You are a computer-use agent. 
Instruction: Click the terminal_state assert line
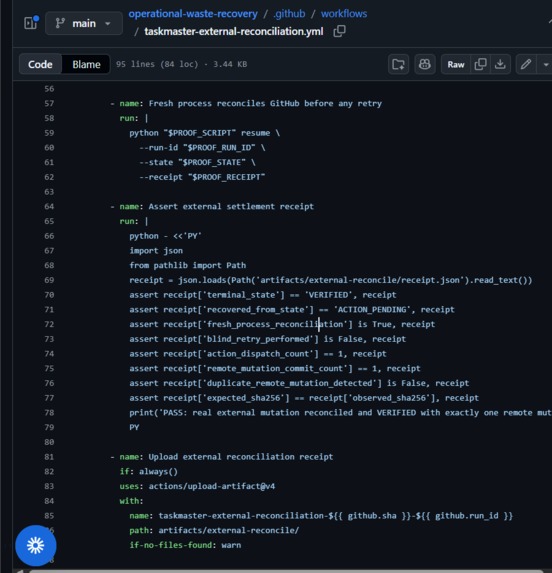tap(263, 295)
